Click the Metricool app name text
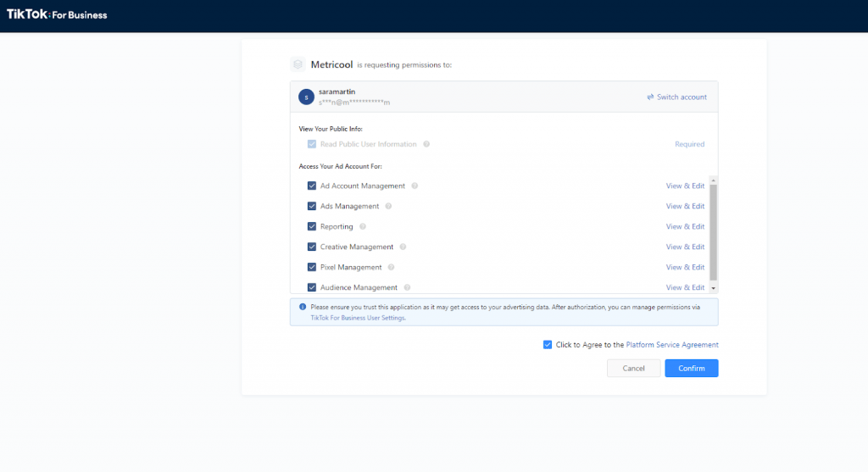This screenshot has height=472, width=868. pyautogui.click(x=331, y=64)
